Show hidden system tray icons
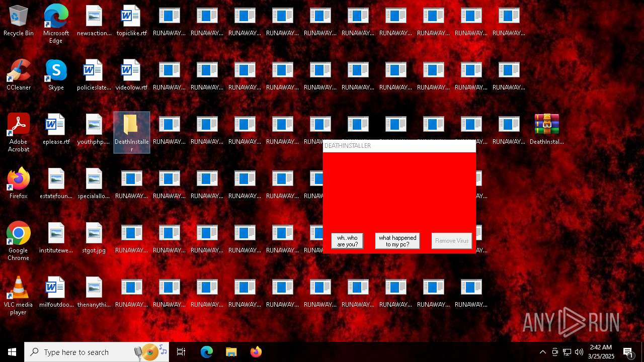Screen dimensions: 644x362 (x=542, y=352)
